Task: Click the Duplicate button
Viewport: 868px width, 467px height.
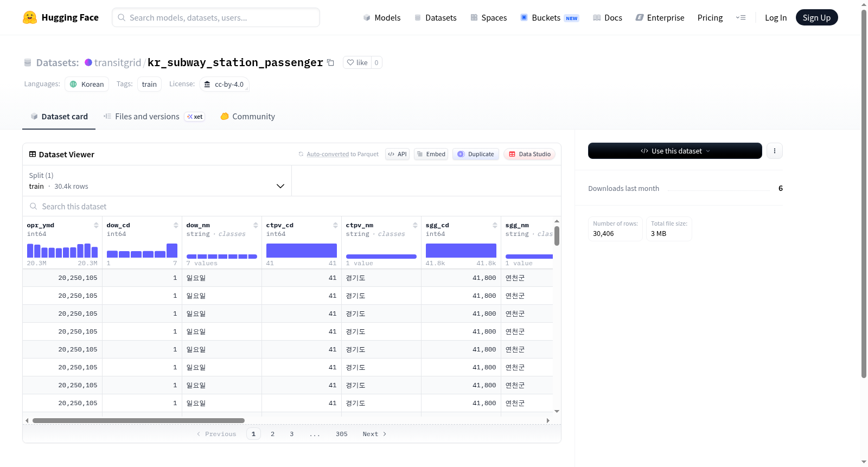Action: tap(476, 154)
